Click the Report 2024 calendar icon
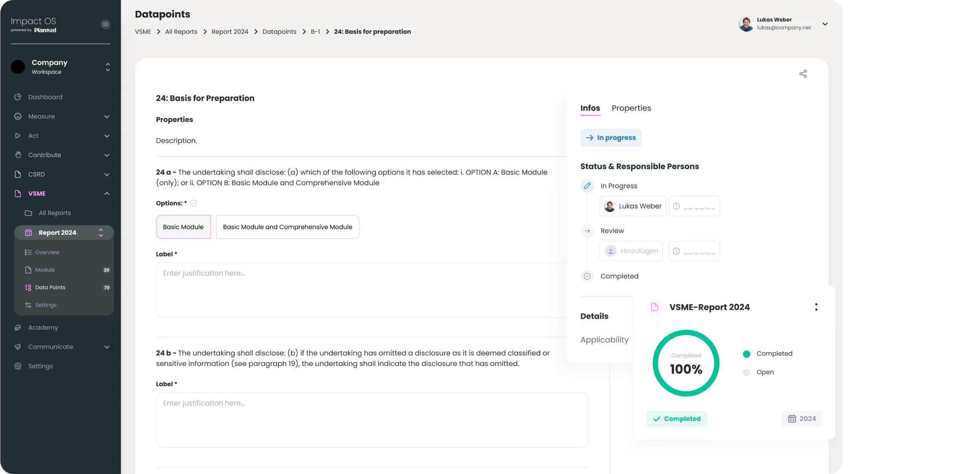The width and height of the screenshot is (980, 474). point(28,232)
